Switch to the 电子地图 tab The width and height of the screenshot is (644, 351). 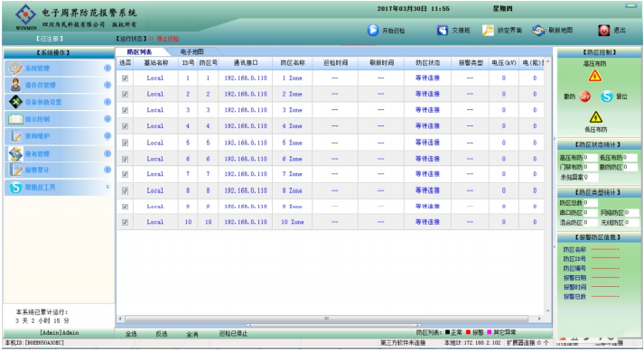(191, 51)
